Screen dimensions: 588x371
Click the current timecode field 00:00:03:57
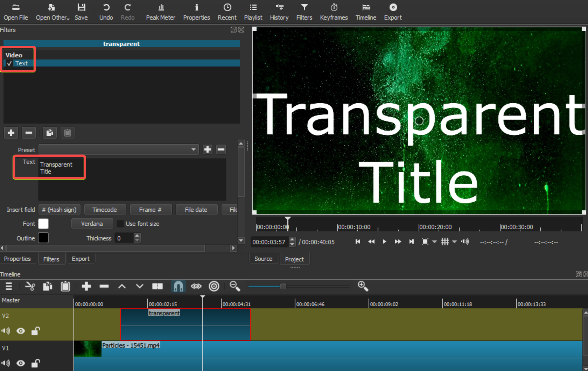(269, 242)
